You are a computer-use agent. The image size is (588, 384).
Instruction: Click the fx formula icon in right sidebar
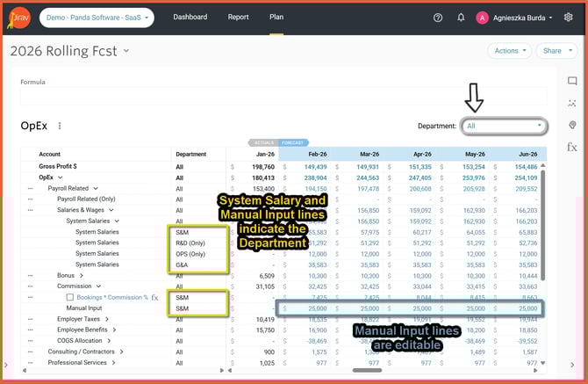pyautogui.click(x=572, y=146)
